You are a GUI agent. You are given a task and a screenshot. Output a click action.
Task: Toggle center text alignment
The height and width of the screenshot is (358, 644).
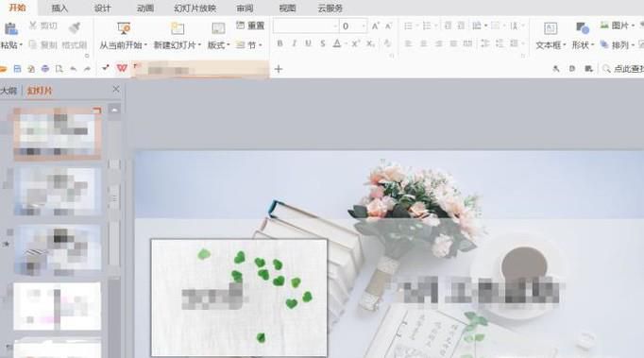pyautogui.click(x=423, y=43)
